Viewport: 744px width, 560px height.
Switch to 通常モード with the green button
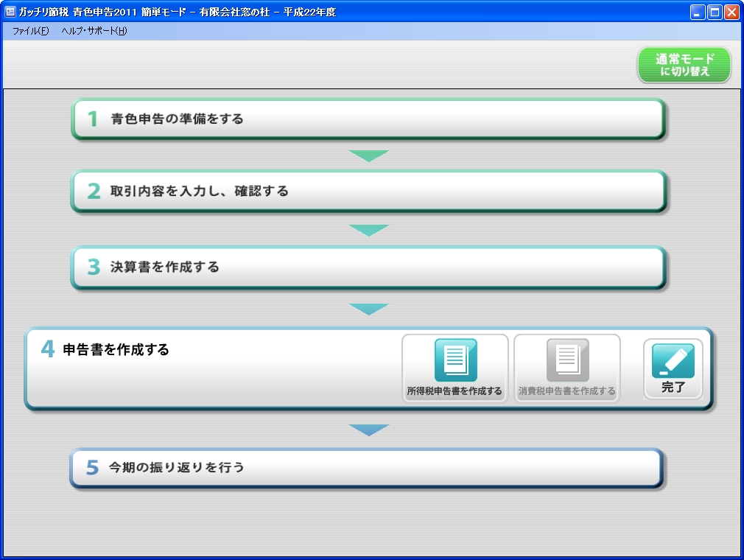click(683, 65)
